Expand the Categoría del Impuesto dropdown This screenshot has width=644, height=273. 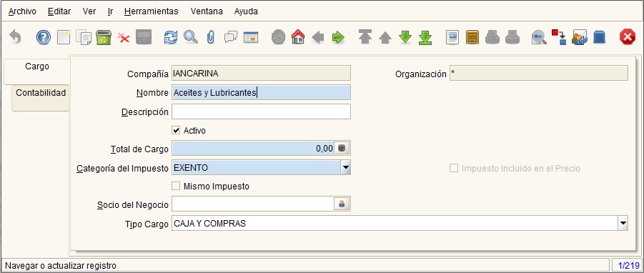(x=346, y=167)
